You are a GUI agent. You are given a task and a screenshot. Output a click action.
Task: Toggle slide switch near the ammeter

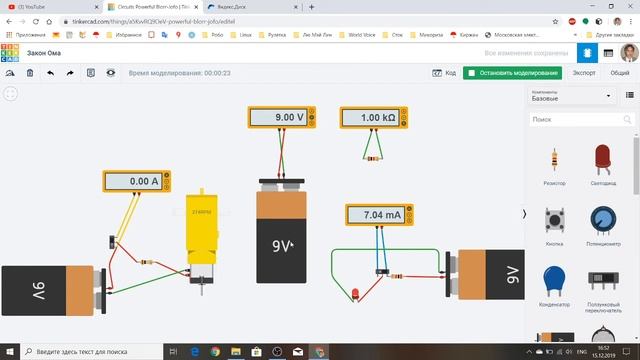112,242
